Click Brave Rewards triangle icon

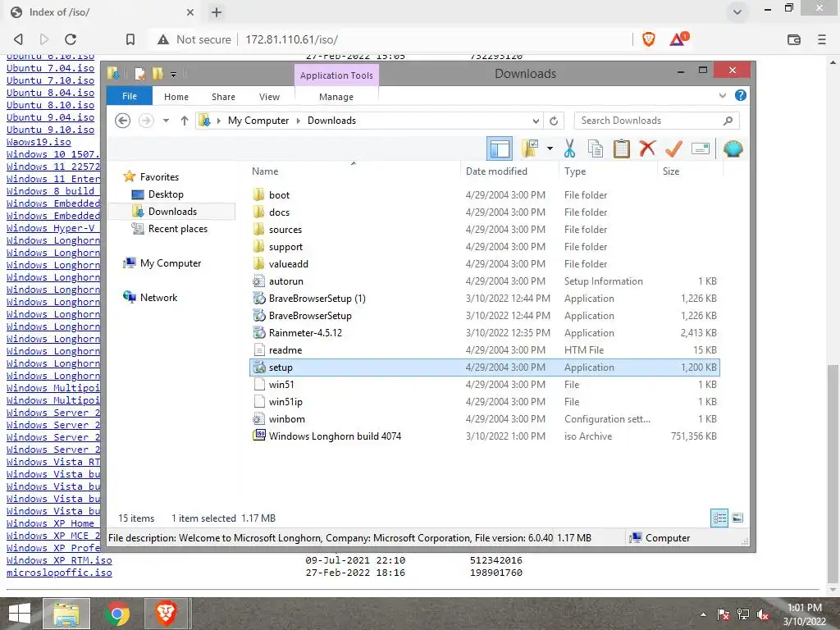point(678,39)
